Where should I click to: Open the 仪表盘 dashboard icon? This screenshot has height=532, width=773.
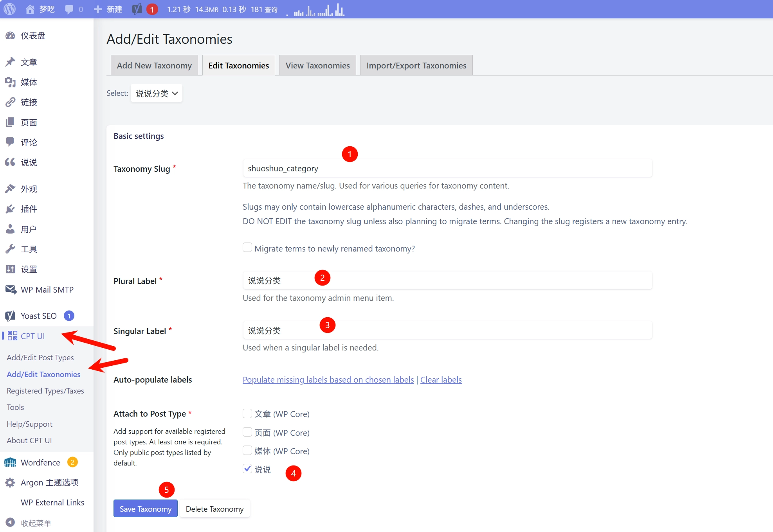(10, 36)
